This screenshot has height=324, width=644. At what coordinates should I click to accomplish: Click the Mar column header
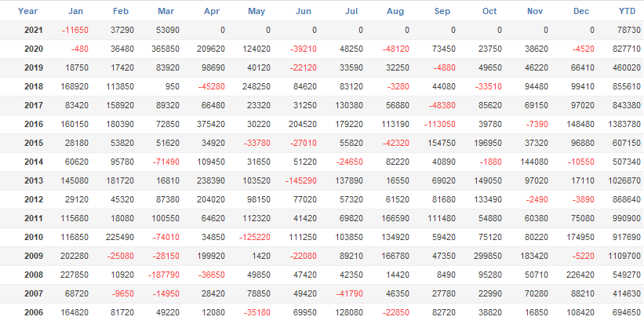[166, 11]
